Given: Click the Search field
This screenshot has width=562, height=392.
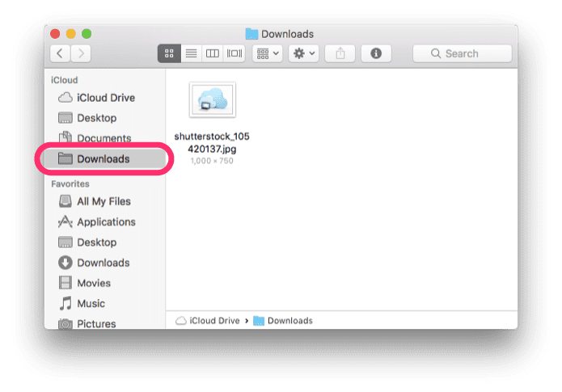Looking at the screenshot, I should tap(462, 53).
